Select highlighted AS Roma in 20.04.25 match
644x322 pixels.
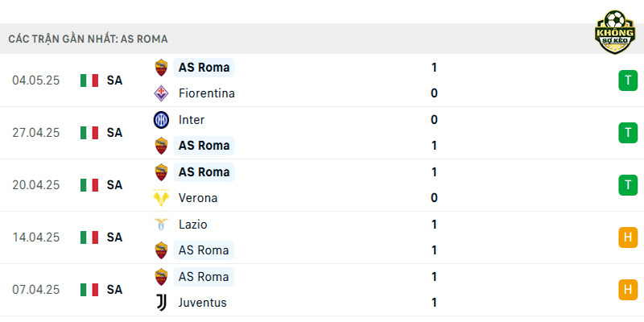[204, 172]
